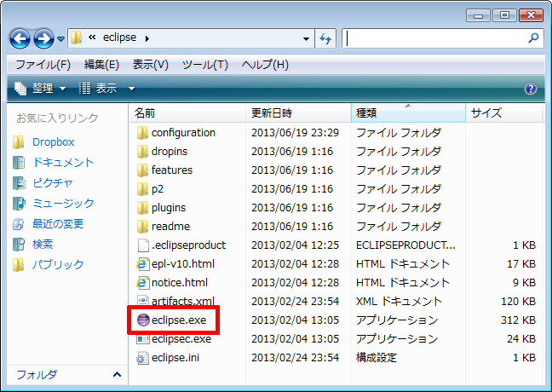Select the notice.html file icon
Image resolution: width=552 pixels, height=392 pixels.
coord(142,282)
